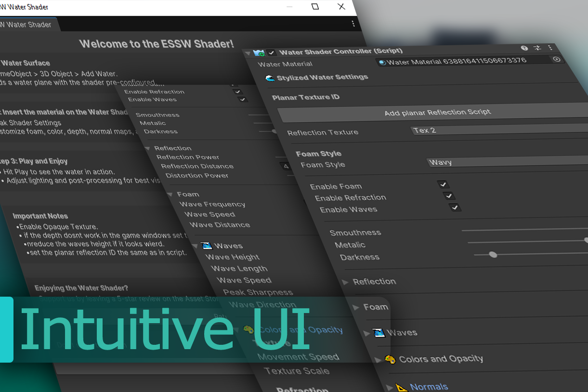Click the Reflection Distance value field
This screenshot has height=392, width=588.
point(286,166)
